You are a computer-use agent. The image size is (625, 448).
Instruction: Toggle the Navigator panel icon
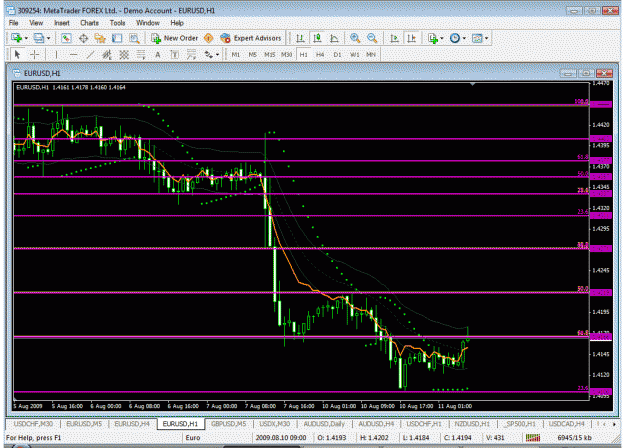coord(100,38)
